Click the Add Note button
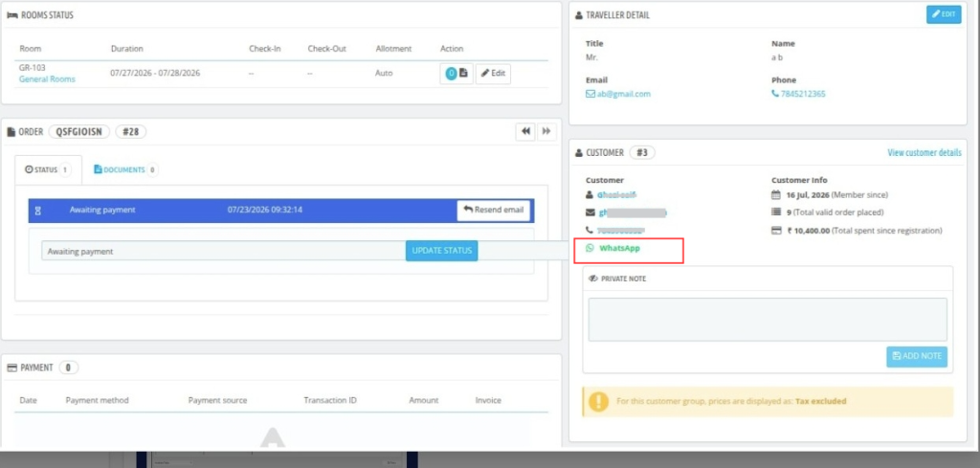The height and width of the screenshot is (468, 980). [917, 356]
